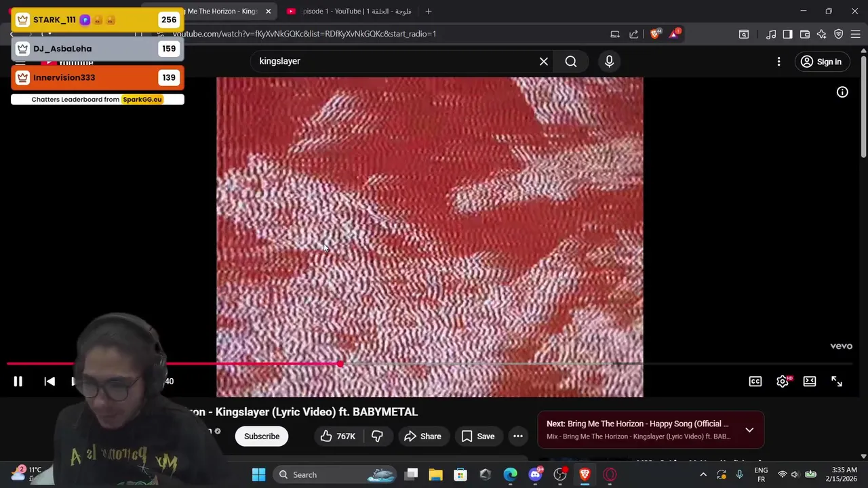868x488 pixels.
Task: Open the tab search icon
Action: click(x=744, y=34)
